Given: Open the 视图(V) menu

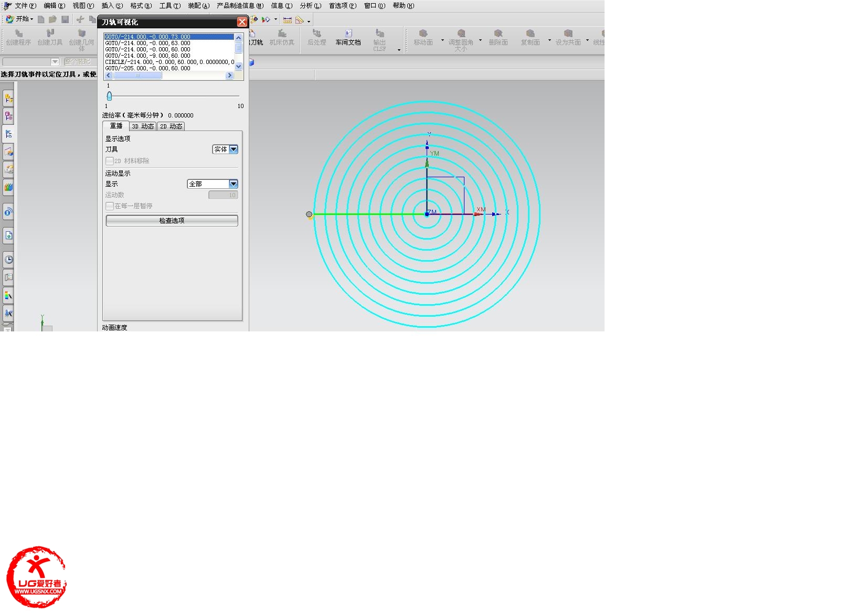Looking at the screenshot, I should point(83,6).
